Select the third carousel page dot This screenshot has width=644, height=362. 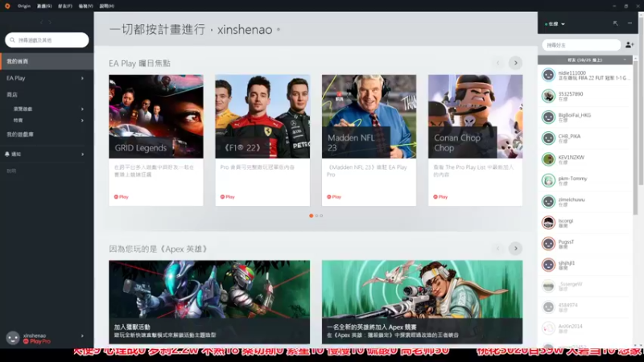click(321, 216)
